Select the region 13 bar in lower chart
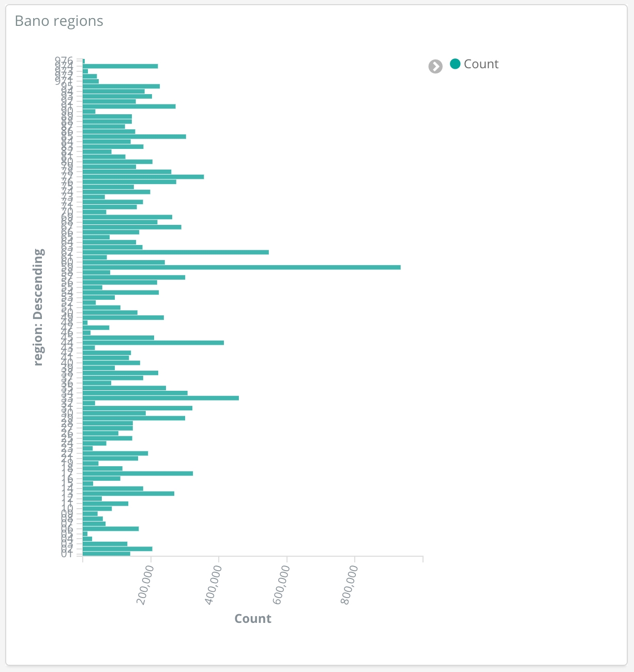Image resolution: width=634 pixels, height=672 pixels. (128, 494)
